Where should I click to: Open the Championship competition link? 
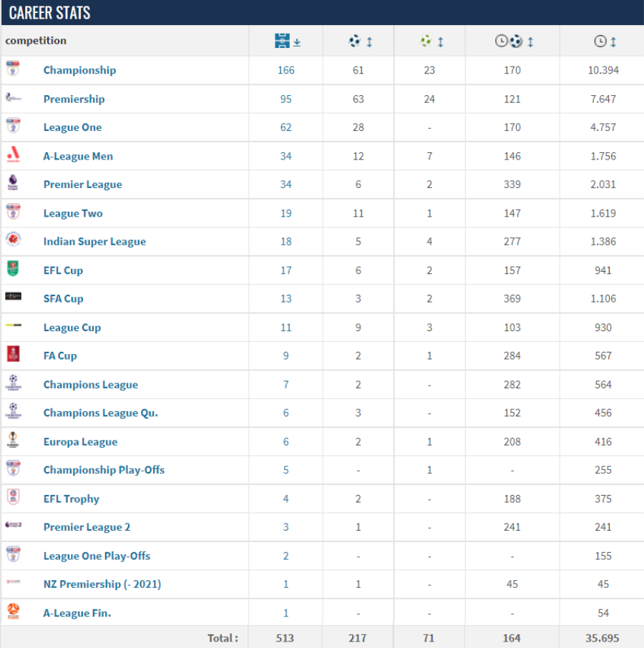pyautogui.click(x=79, y=70)
